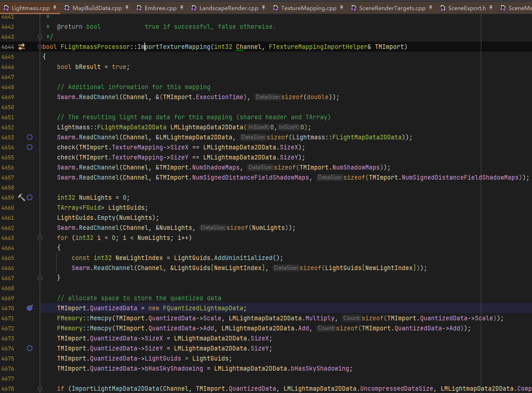This screenshot has height=393, width=532.
Task: Collapse the ImportTextureMapping function at line 4644
Action: coord(40,47)
